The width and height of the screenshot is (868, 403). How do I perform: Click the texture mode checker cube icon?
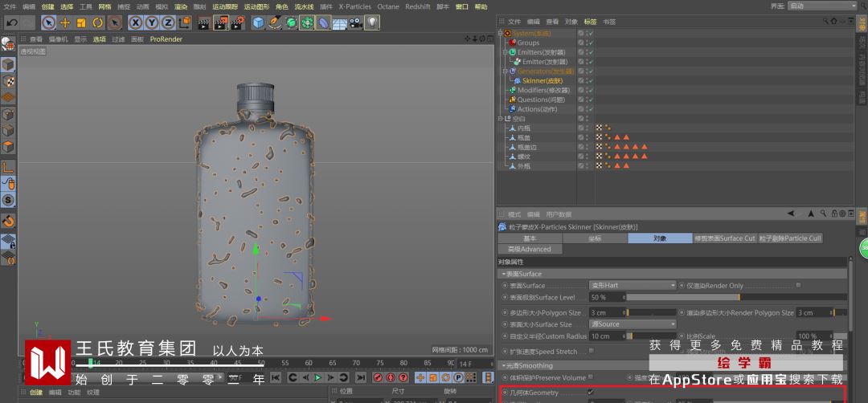click(8, 81)
